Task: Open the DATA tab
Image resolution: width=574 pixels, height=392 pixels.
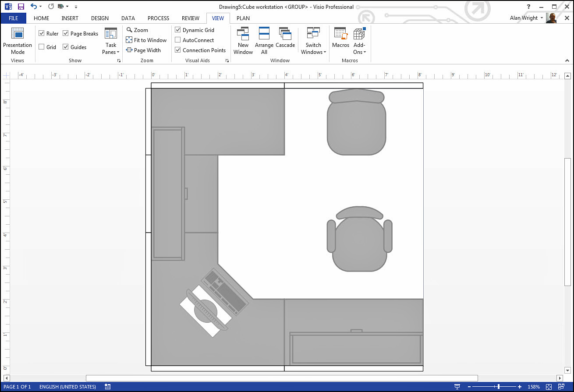Action: tap(128, 18)
